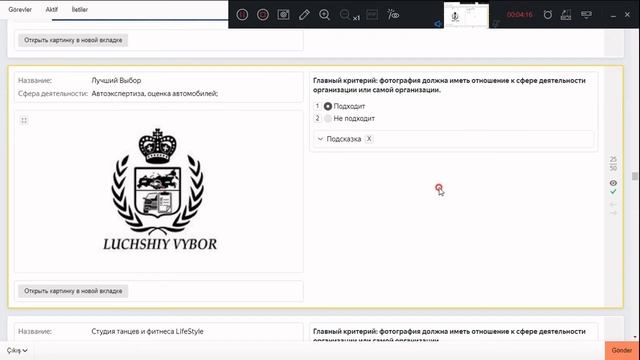Screen dimensions: 640x360
Task: Click the expand icon above Luchshiy Vybor logo
Action: 24,120
